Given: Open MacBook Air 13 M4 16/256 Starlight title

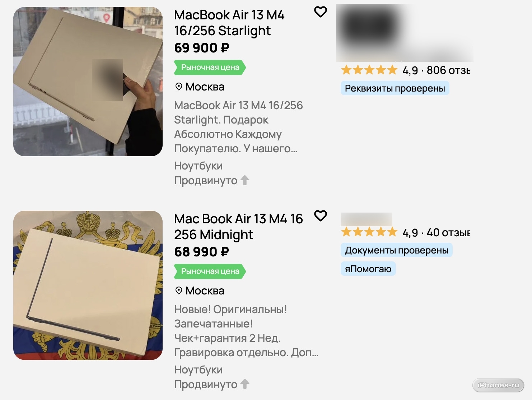Looking at the screenshot, I should tap(229, 23).
